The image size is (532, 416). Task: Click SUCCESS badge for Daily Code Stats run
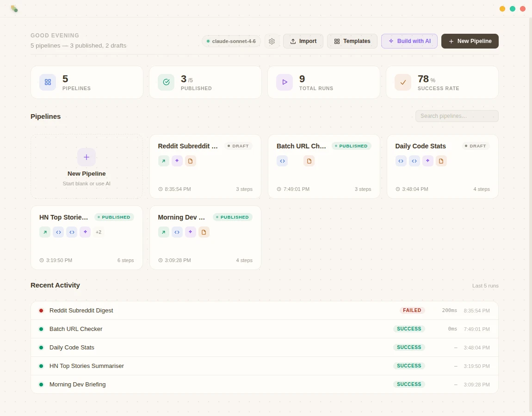coord(409,348)
